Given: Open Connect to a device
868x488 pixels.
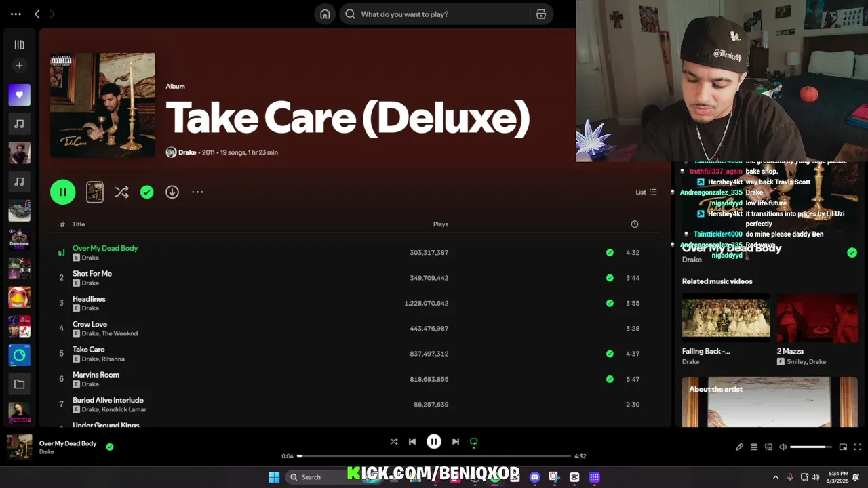Looking at the screenshot, I should 768,447.
